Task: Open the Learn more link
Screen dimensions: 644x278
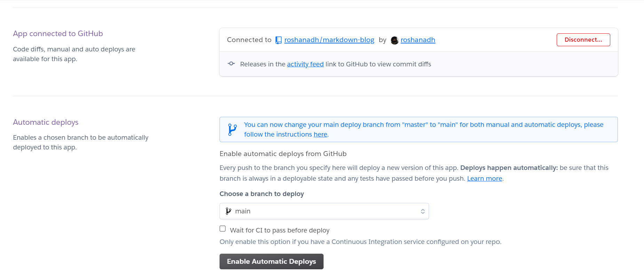Action: click(484, 179)
